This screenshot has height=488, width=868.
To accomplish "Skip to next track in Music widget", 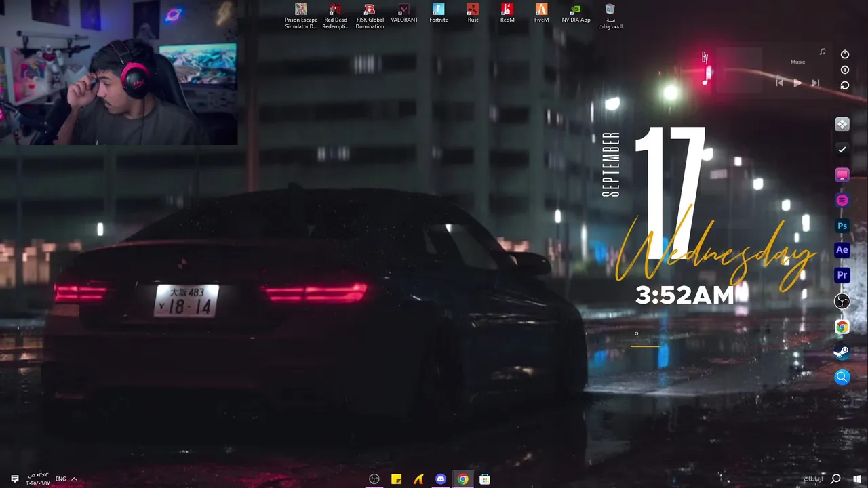I will pyautogui.click(x=816, y=83).
